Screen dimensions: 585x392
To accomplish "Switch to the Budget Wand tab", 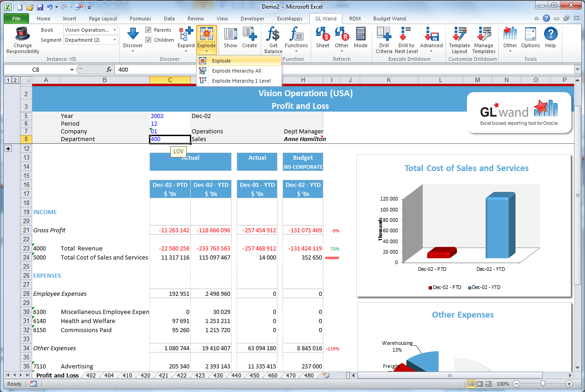I will click(389, 19).
